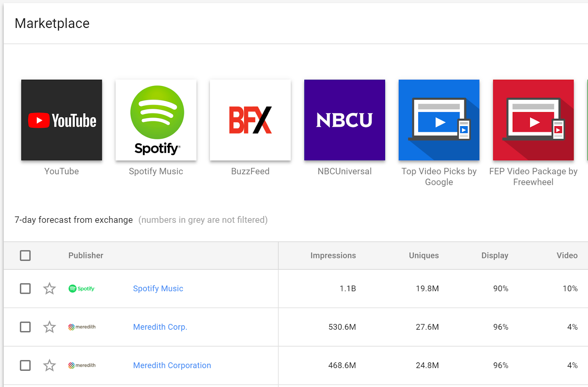This screenshot has width=588, height=387.
Task: Click the Spotify Music caption text
Action: [156, 171]
